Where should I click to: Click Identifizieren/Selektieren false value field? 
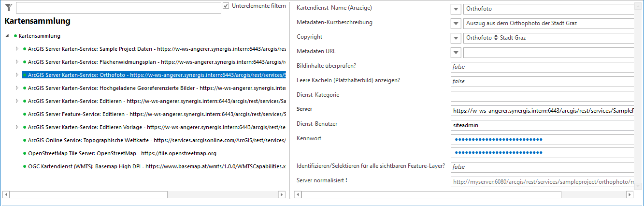[542, 167]
